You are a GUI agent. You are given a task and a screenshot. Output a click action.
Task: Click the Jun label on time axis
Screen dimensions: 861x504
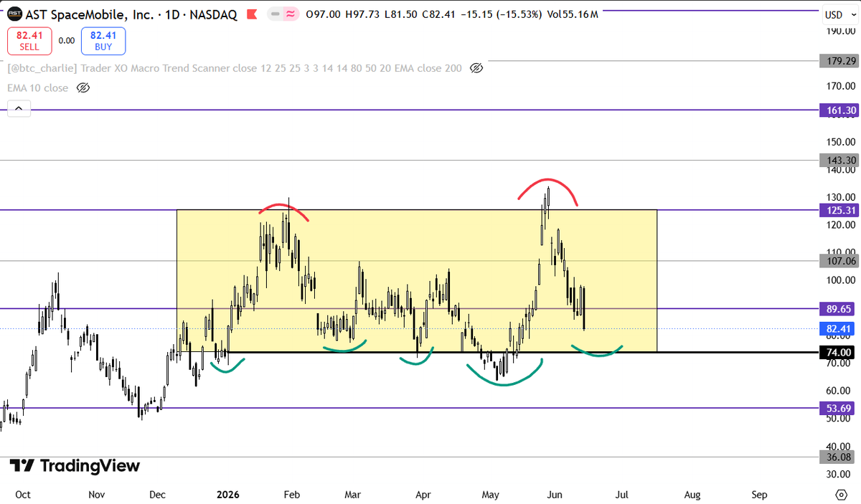(555, 495)
